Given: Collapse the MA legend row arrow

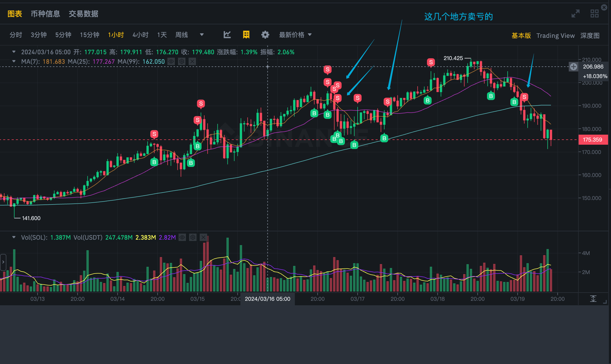Looking at the screenshot, I should pos(14,61).
